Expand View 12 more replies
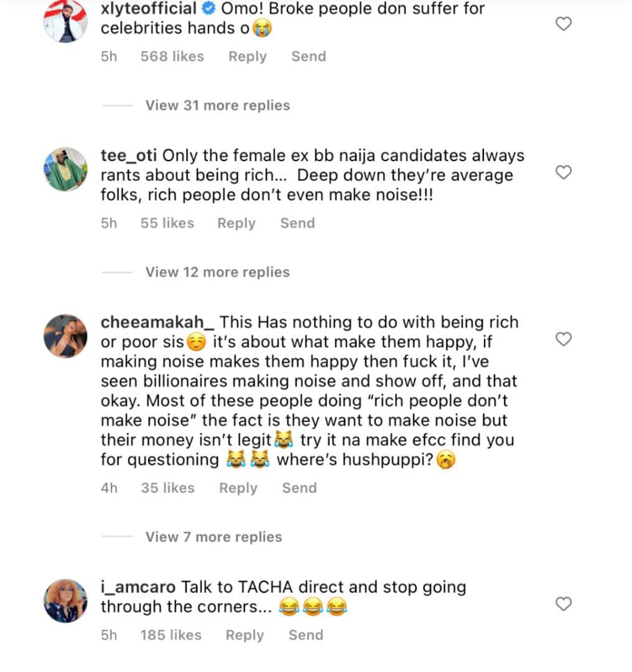The image size is (632, 672). [x=217, y=272]
